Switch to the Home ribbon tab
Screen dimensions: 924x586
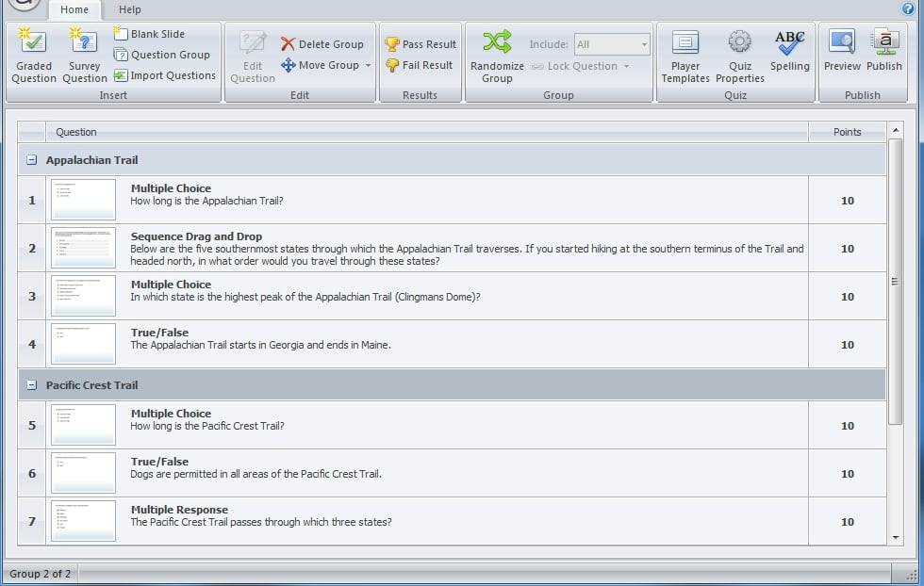coord(74,9)
